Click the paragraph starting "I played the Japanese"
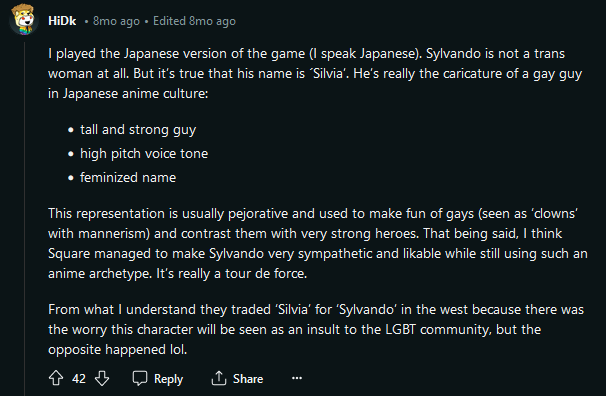 coord(315,73)
